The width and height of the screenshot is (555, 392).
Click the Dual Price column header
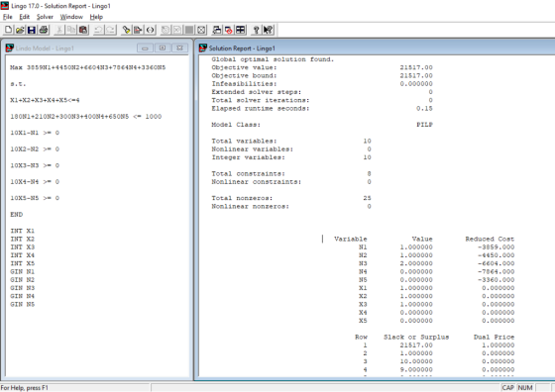point(494,337)
